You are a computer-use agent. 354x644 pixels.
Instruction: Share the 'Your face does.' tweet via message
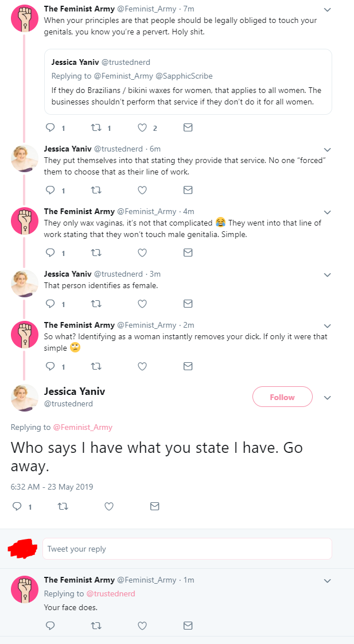click(x=188, y=626)
